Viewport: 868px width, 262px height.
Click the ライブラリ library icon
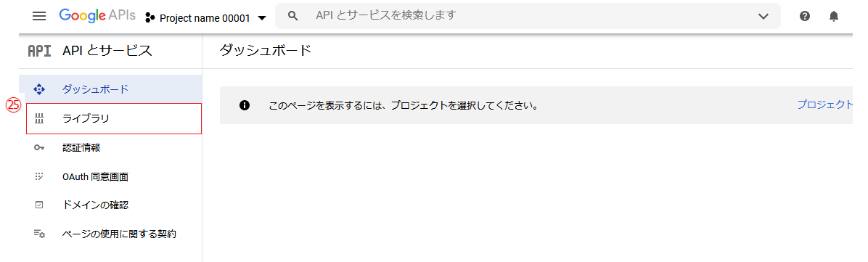coord(38,118)
